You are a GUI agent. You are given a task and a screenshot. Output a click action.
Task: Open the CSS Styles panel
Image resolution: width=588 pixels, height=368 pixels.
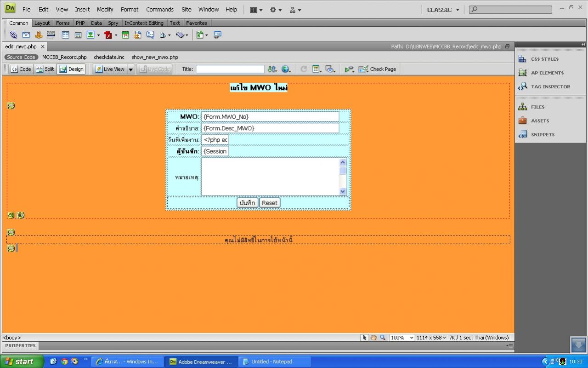click(544, 59)
